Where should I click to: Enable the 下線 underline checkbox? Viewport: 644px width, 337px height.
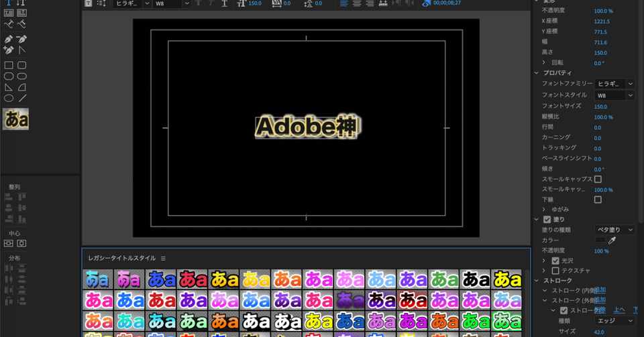[598, 200]
